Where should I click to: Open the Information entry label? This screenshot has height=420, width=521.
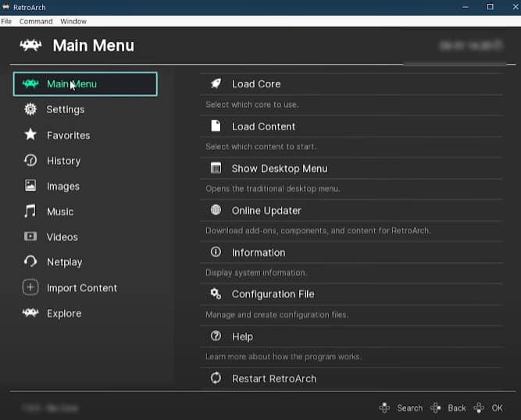pyautogui.click(x=259, y=253)
